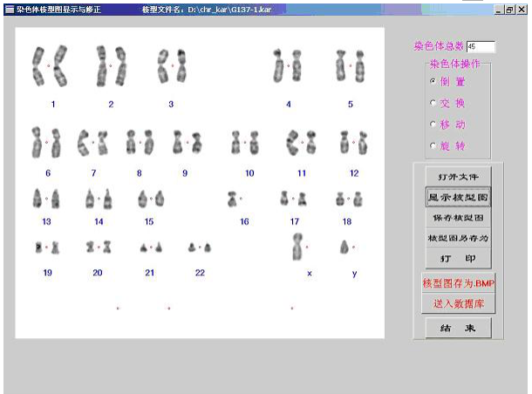
Task: Click the 打印 (print) button
Action: point(458,258)
